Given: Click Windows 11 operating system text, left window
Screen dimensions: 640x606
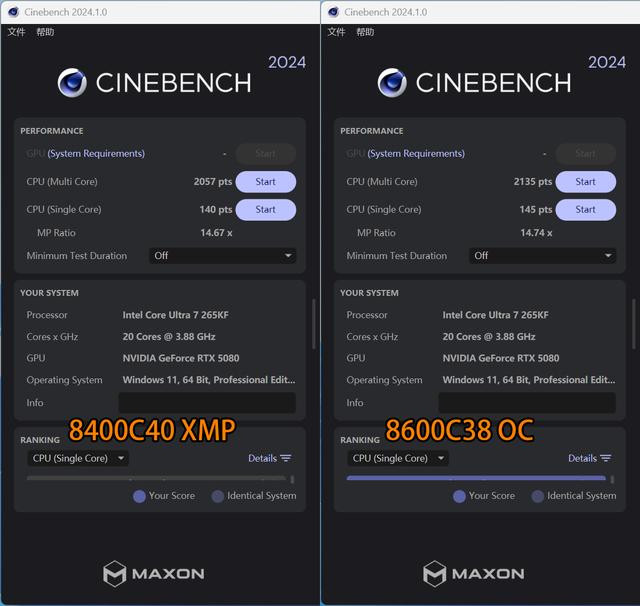Looking at the screenshot, I should (209, 380).
